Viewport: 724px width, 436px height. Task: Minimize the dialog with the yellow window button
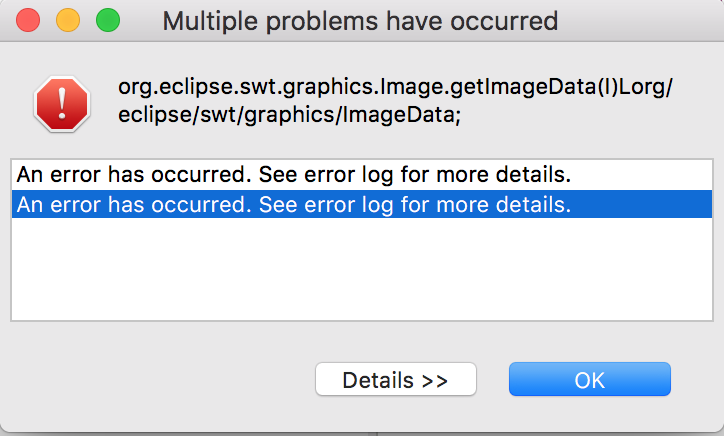click(68, 21)
